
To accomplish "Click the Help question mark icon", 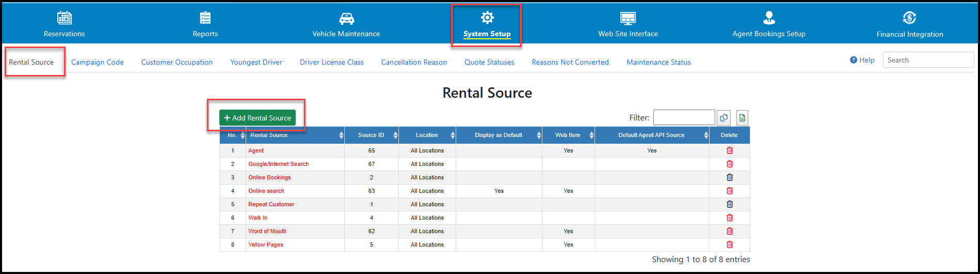I will click(x=854, y=60).
